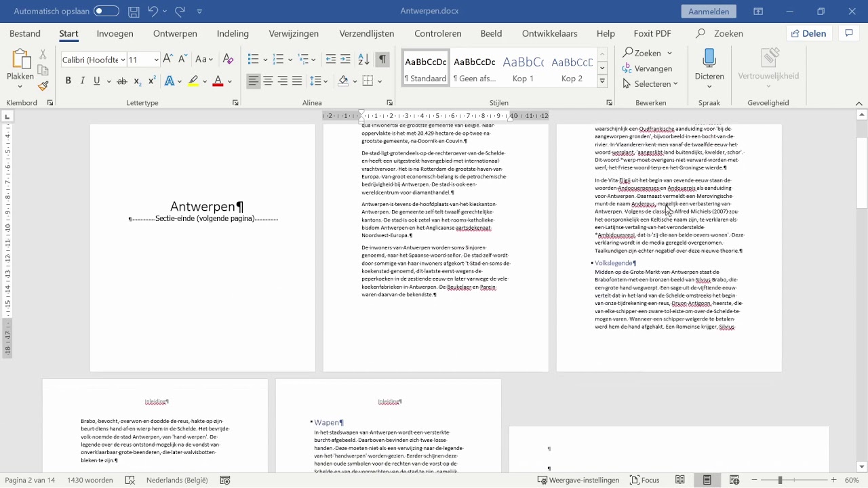Click the Shading paint bucket icon
868x488 pixels.
343,81
